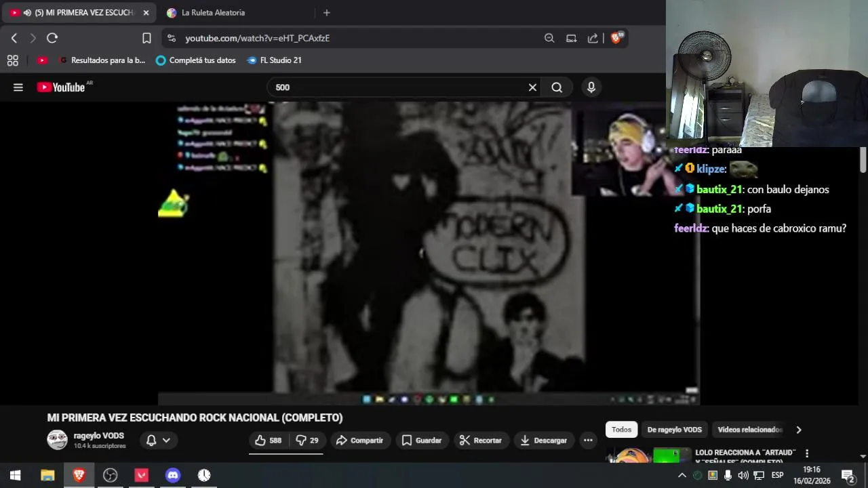Clear the search text with X icon
The width and height of the screenshot is (868, 488).
coord(532,87)
